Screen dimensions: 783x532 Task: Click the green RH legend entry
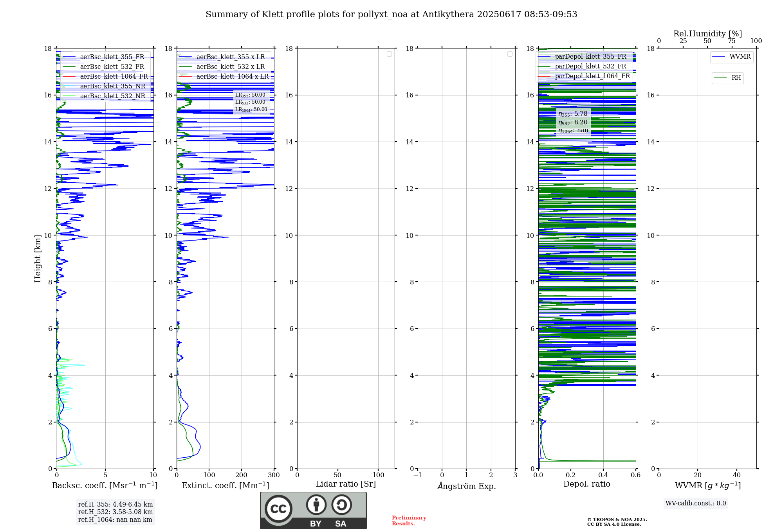727,78
